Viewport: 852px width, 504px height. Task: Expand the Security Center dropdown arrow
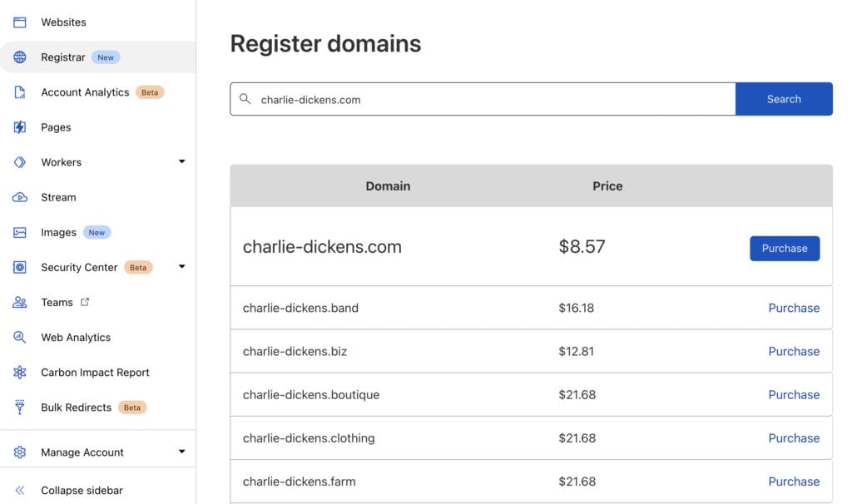pos(181,266)
